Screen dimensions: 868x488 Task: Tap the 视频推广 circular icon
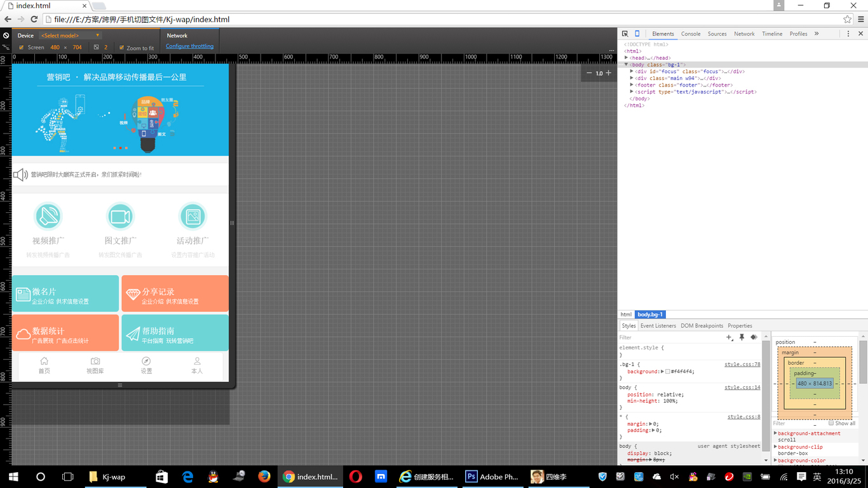pos(48,216)
